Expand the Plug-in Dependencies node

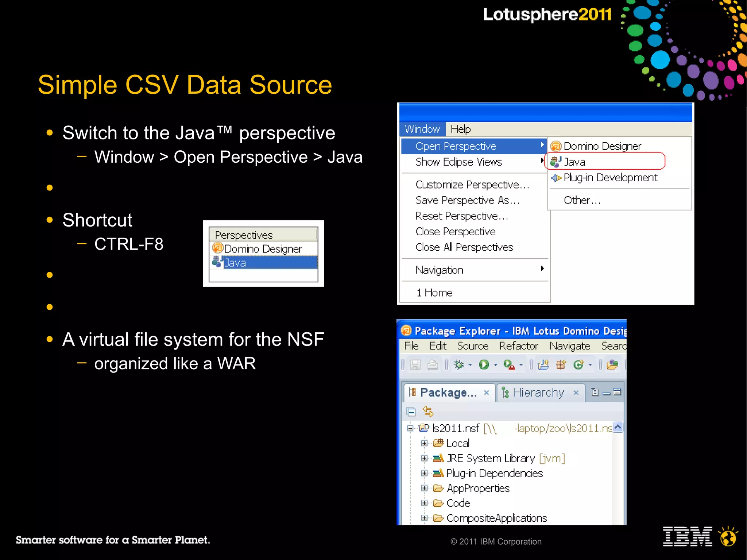coord(424,473)
